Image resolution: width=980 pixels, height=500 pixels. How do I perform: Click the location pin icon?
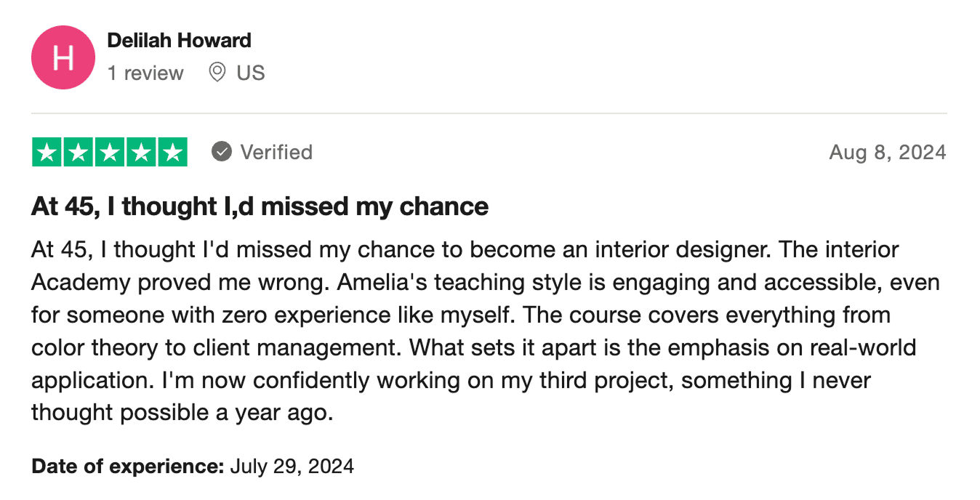tap(217, 73)
